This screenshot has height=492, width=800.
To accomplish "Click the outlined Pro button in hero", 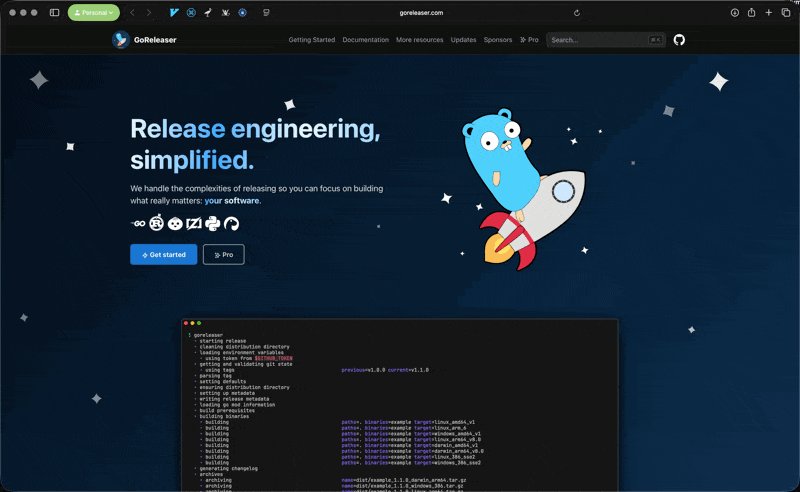I will [223, 255].
